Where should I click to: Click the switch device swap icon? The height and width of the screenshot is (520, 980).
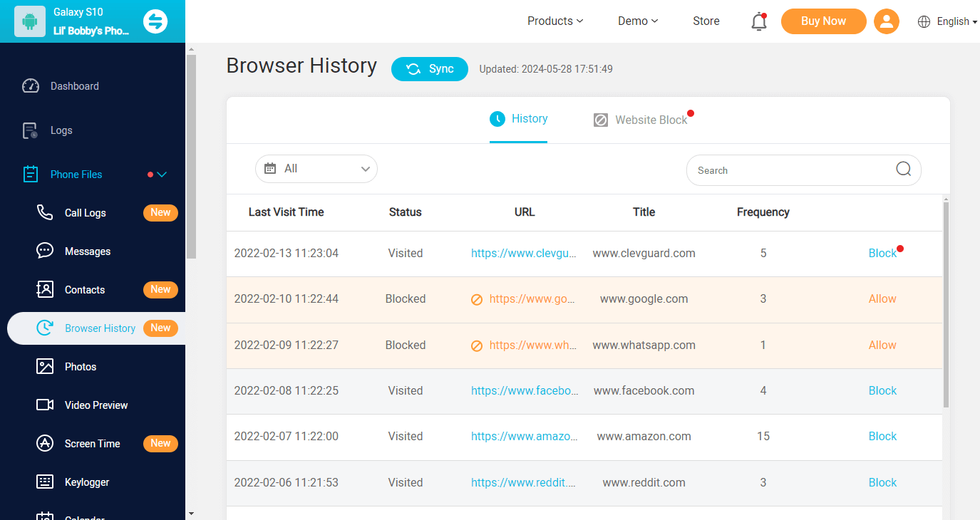tap(155, 21)
